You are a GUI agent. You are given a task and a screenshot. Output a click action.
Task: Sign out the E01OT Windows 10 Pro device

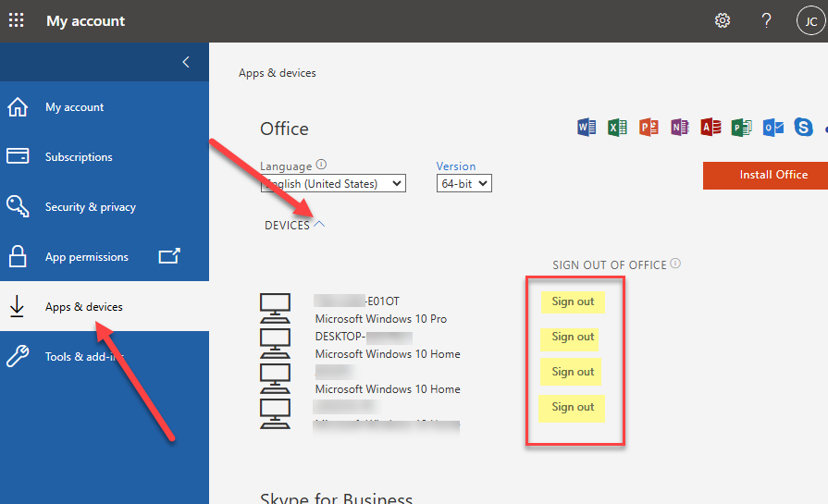coord(573,301)
